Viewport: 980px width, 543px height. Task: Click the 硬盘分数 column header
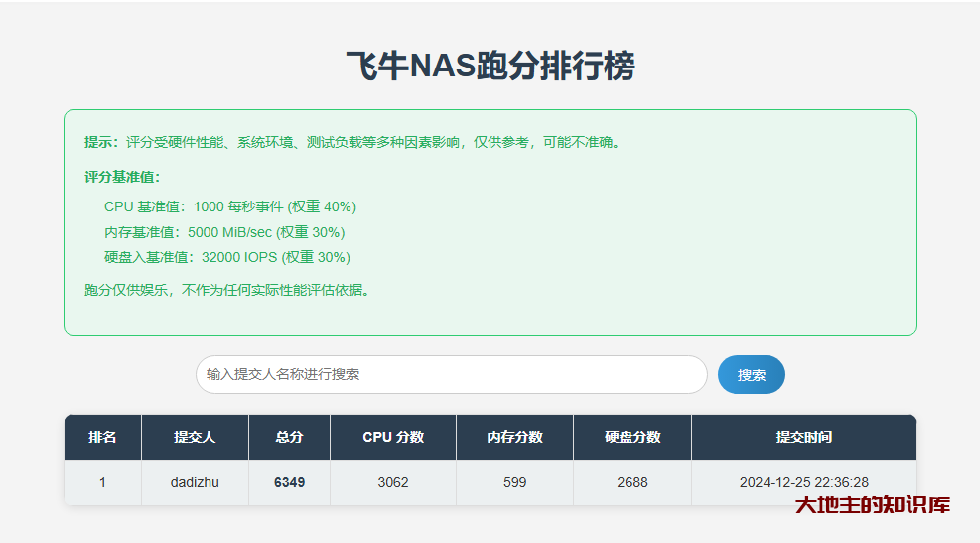click(632, 437)
